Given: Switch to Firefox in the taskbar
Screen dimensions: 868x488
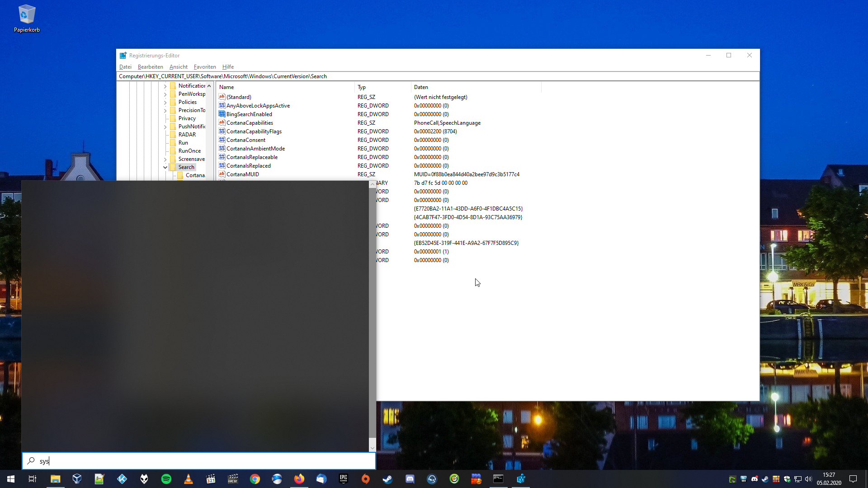Looking at the screenshot, I should 299,479.
